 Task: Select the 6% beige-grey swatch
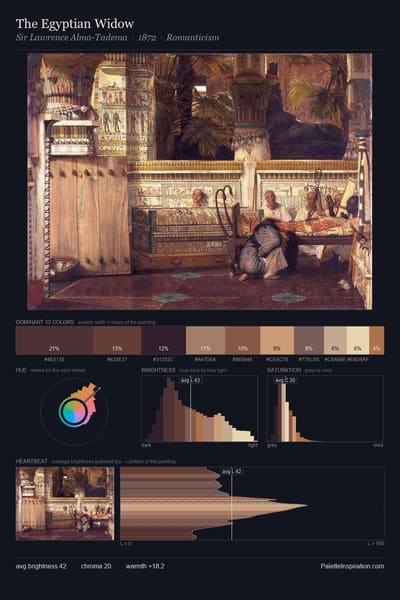tap(335, 340)
